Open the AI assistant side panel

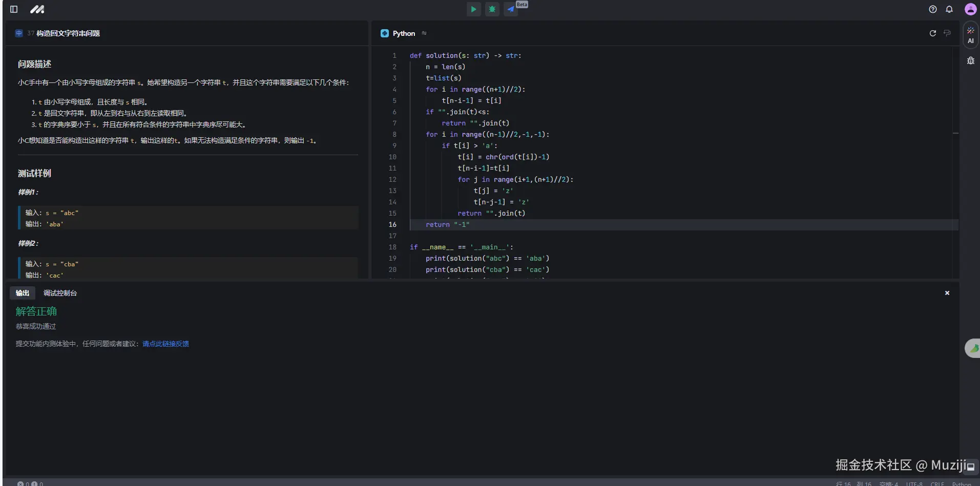pos(970,35)
